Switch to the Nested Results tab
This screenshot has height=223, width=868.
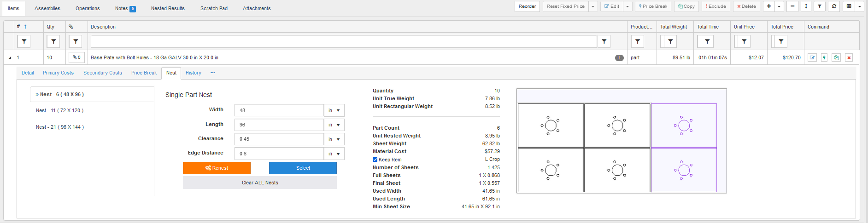pyautogui.click(x=168, y=8)
